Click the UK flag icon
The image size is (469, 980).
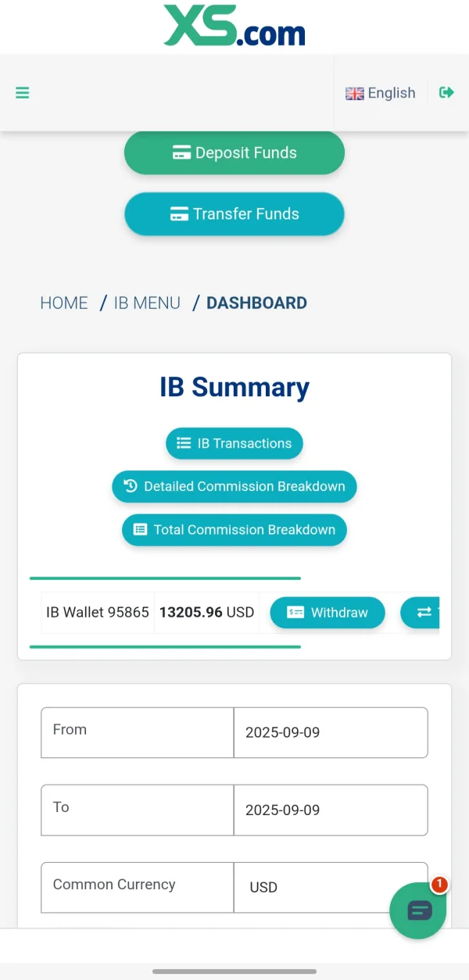coord(355,94)
